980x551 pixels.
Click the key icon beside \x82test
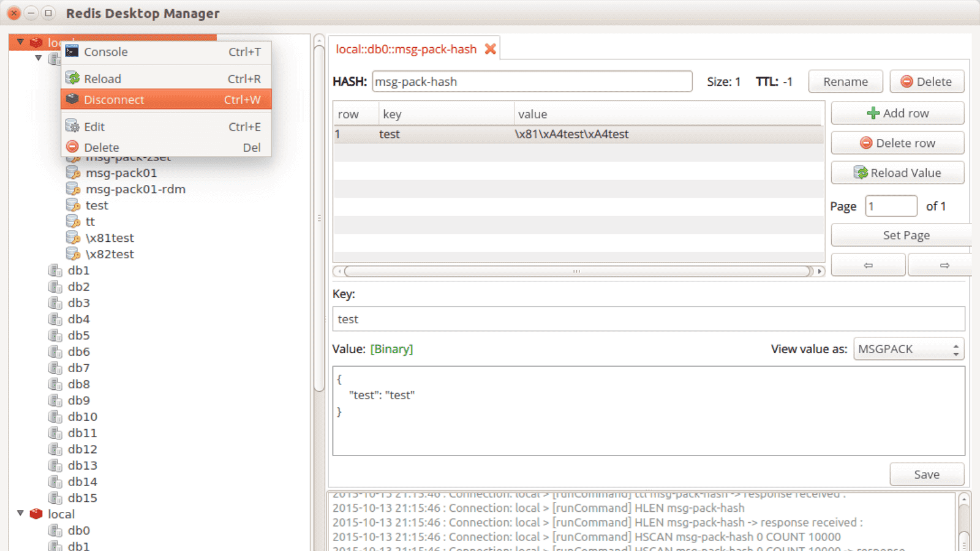(x=73, y=253)
